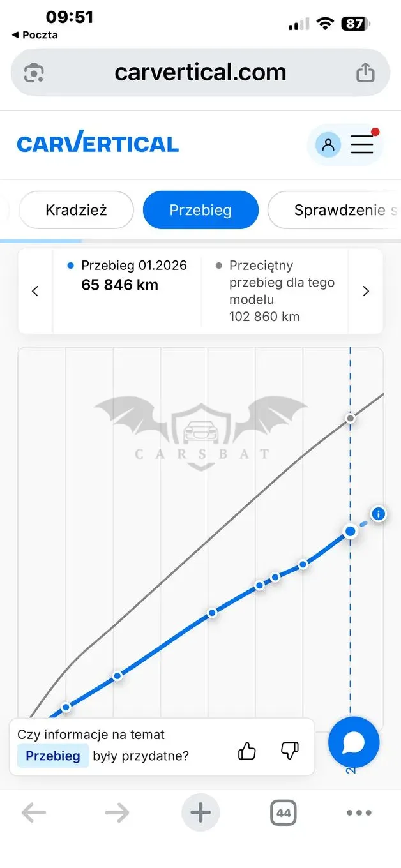
Task: Select the Przebieg tab
Action: 200,210
